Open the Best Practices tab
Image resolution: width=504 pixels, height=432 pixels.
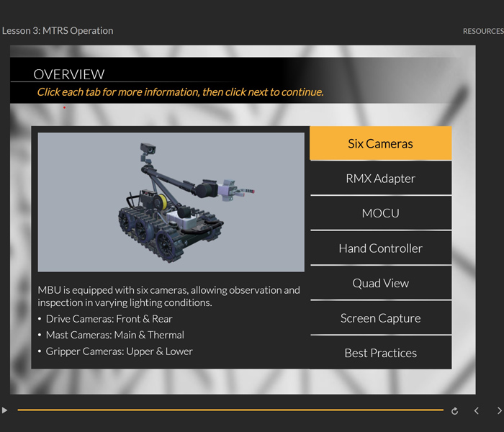pyautogui.click(x=380, y=353)
